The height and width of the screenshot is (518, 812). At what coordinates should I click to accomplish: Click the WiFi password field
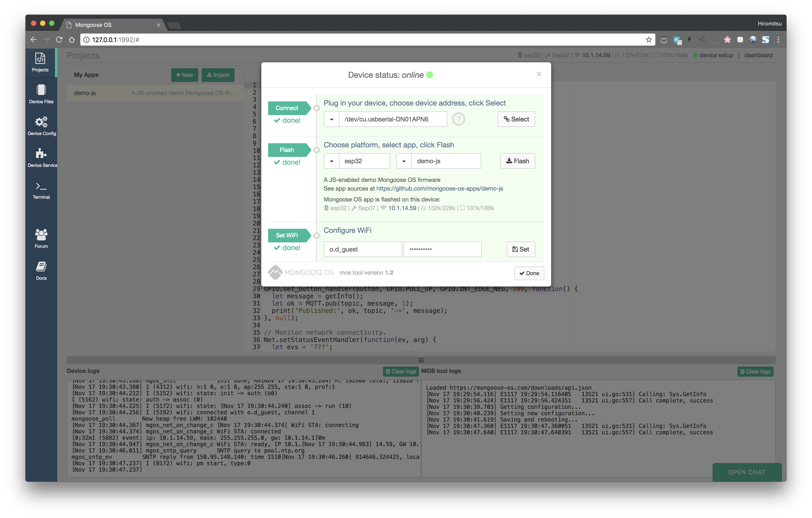(442, 249)
